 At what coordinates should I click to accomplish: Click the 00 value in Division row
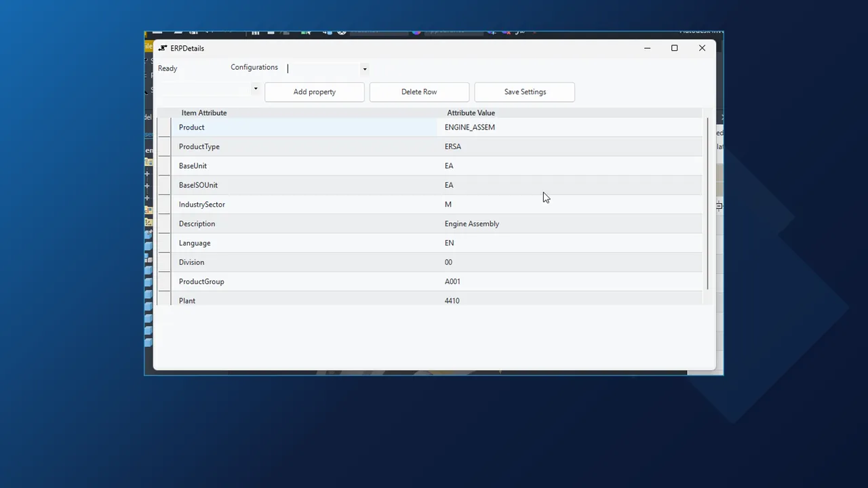pos(570,262)
